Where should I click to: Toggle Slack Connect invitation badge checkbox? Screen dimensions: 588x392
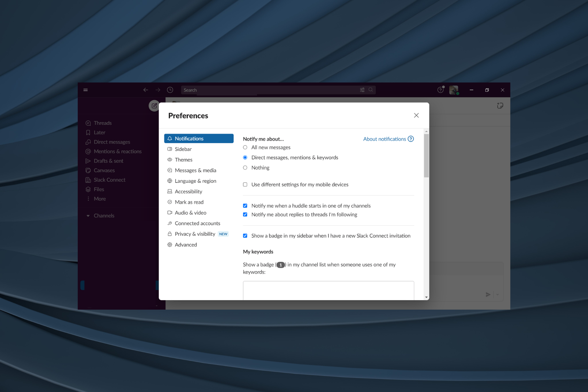[245, 236]
